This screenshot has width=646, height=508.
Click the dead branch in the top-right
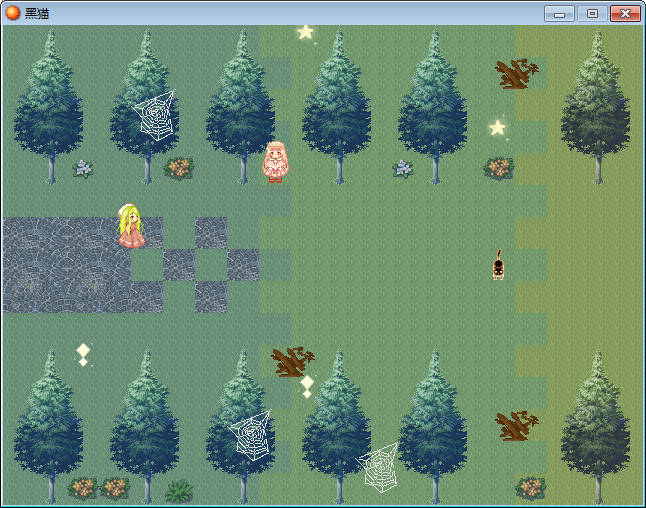pyautogui.click(x=516, y=74)
